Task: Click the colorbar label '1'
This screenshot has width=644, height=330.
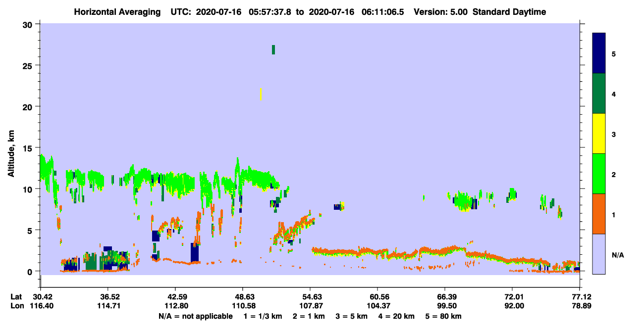Action: tap(613, 214)
